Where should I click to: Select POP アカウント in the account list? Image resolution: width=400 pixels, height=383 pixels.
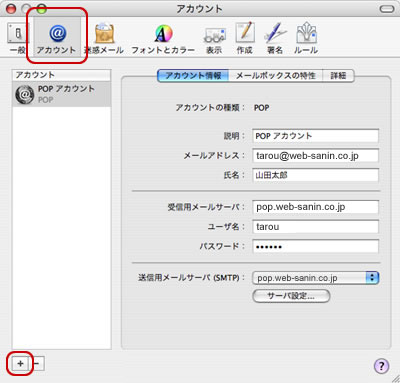tap(61, 94)
